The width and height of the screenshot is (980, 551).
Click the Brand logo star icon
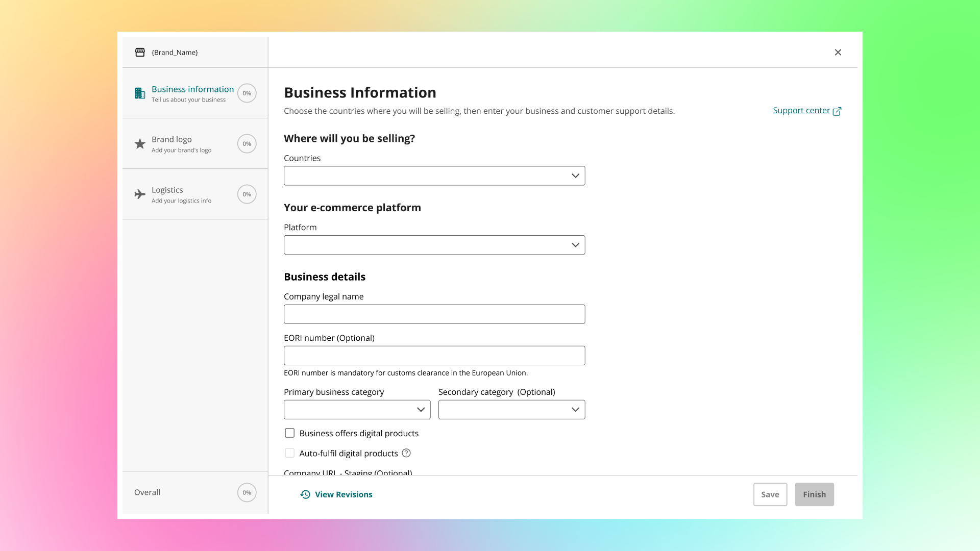point(140,144)
